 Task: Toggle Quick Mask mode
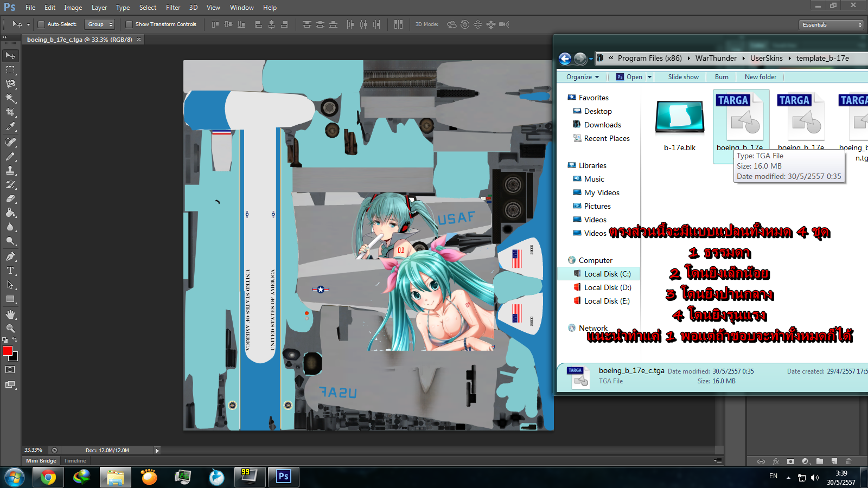(x=10, y=370)
